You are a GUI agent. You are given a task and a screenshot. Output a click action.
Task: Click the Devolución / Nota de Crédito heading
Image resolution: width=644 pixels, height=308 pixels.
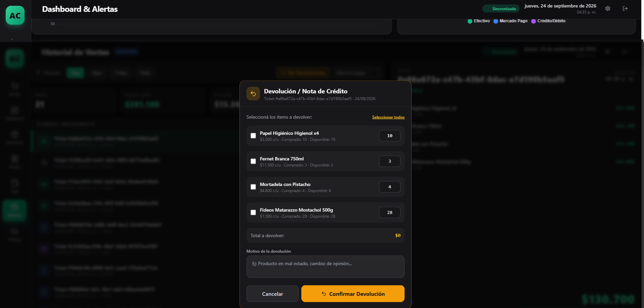click(305, 91)
